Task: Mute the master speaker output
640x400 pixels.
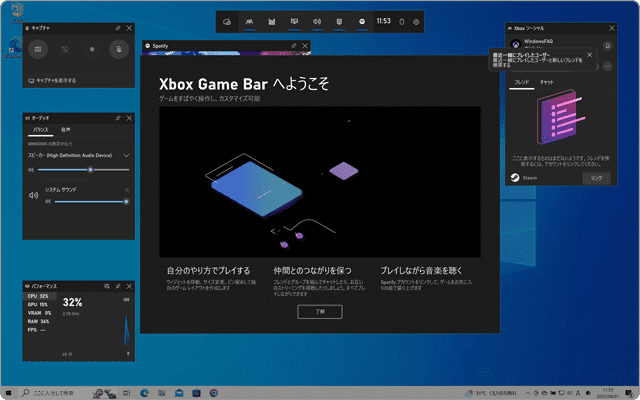Action: click(x=31, y=170)
